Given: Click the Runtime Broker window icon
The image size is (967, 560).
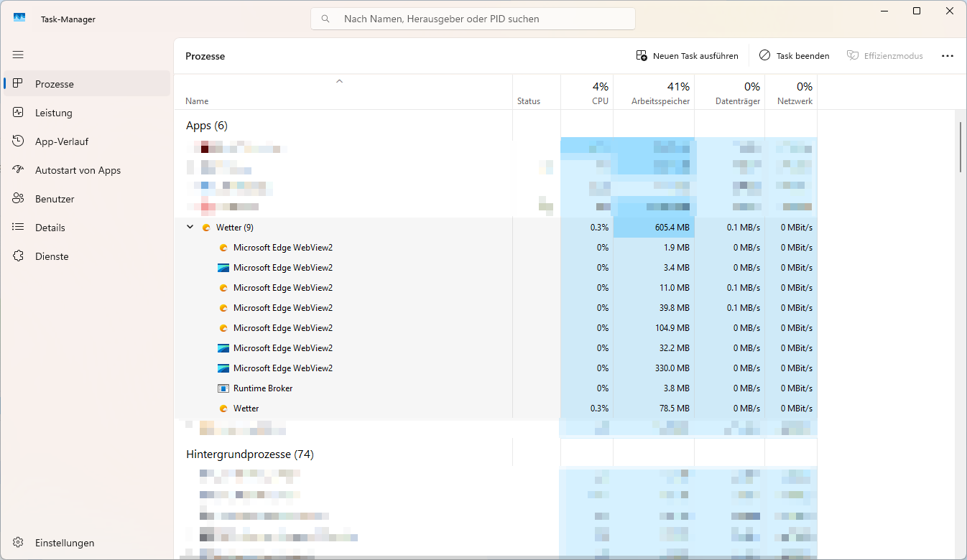Looking at the screenshot, I should (223, 388).
